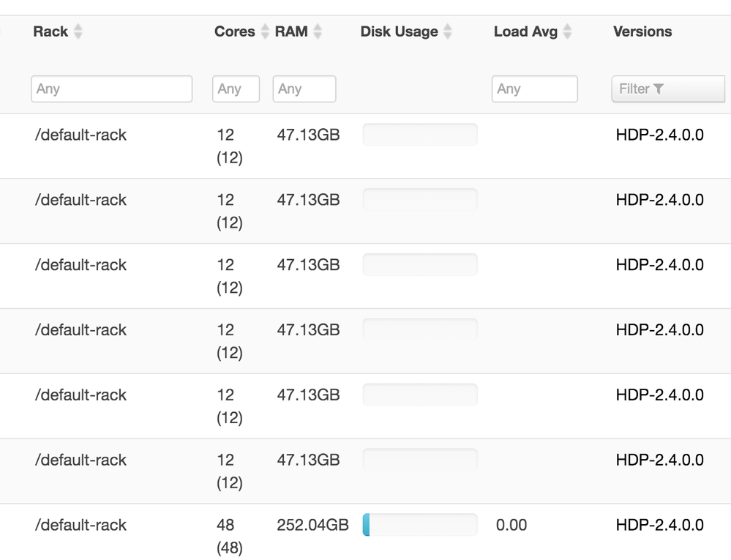Click the Versions column header
Viewport: 731px width, 560px height.
[642, 31]
